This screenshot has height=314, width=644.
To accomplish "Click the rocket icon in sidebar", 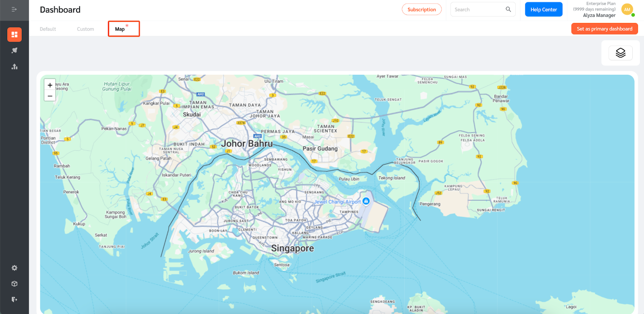I will pos(14,50).
